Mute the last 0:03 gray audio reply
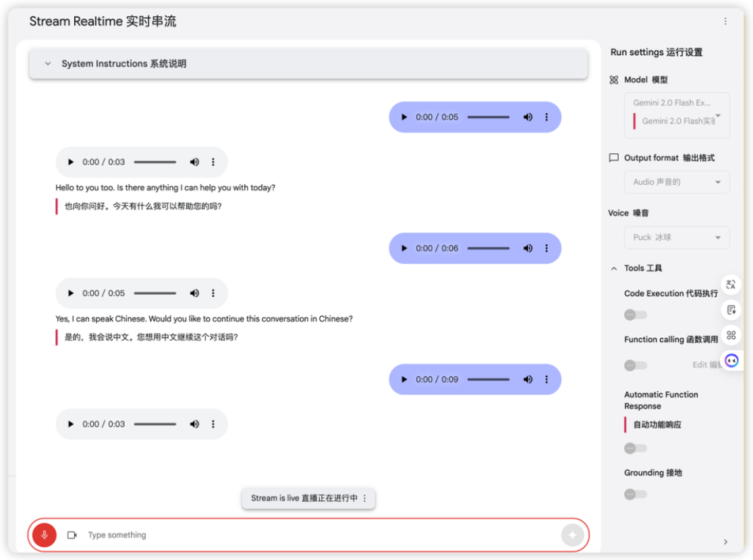Viewport: 753px width, 560px height. [x=194, y=424]
